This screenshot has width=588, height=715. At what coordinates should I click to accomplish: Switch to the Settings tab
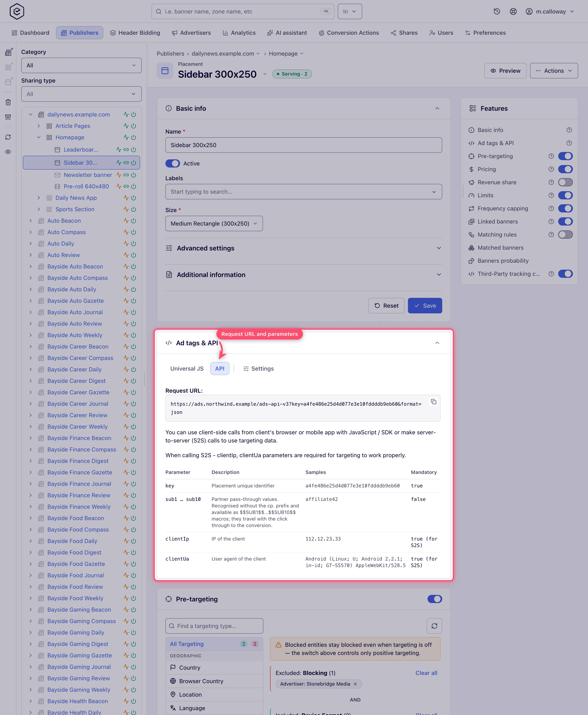(258, 368)
